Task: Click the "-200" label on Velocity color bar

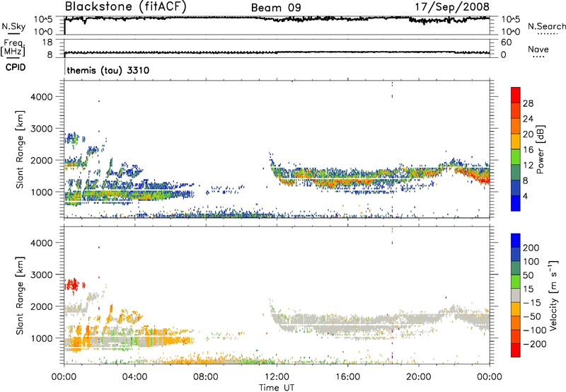Action: pos(533,344)
